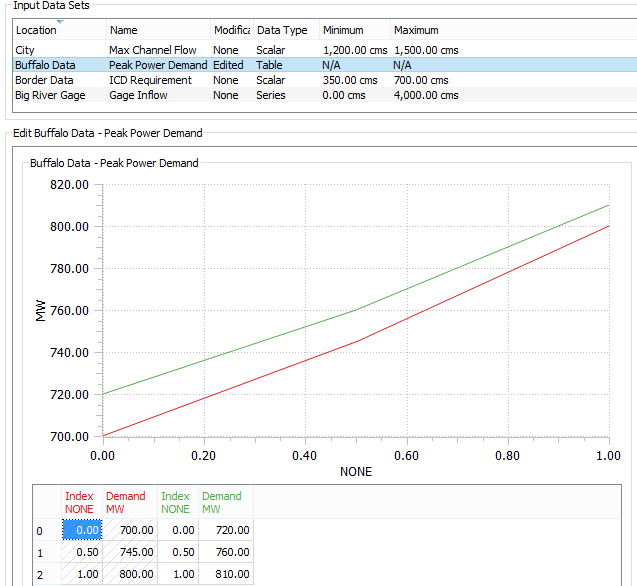Select row header 2 in demand table
The height and width of the screenshot is (586, 637).
point(39,574)
